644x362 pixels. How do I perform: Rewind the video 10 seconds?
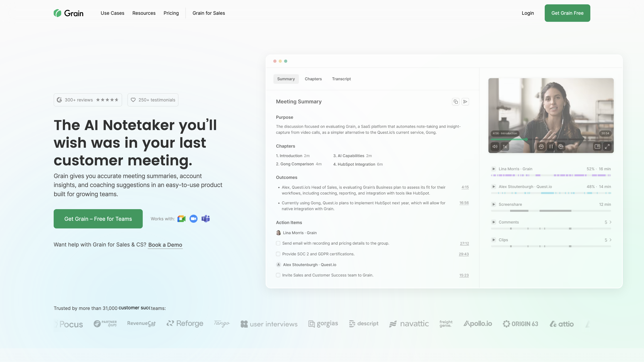pos(541,147)
